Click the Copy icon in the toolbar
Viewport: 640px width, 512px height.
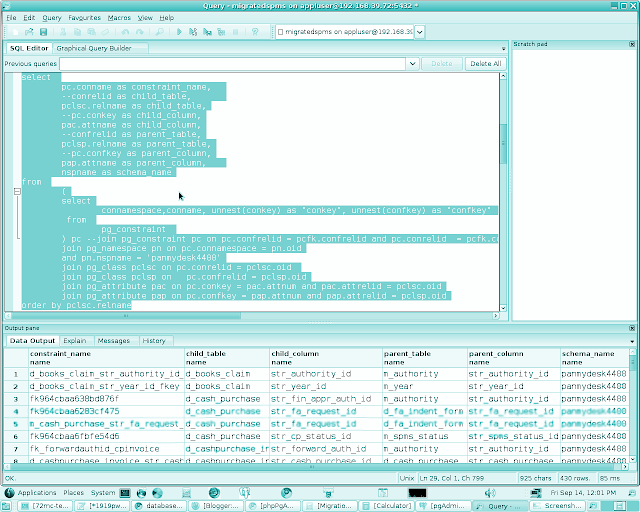click(x=77, y=32)
